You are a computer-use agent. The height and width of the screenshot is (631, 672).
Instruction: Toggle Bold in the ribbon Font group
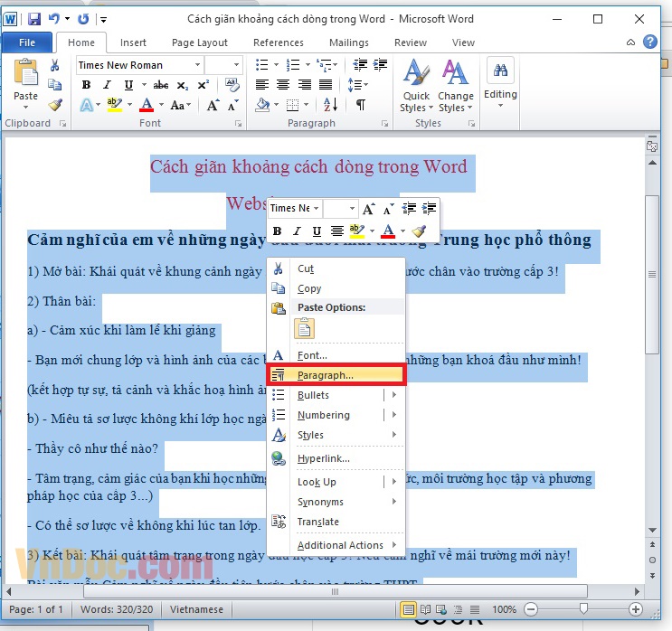coord(86,85)
